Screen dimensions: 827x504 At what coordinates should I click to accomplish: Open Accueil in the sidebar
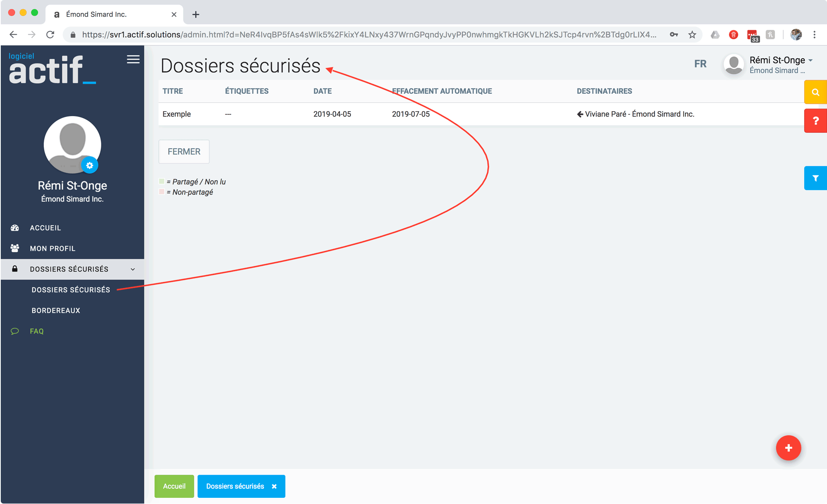pyautogui.click(x=45, y=228)
